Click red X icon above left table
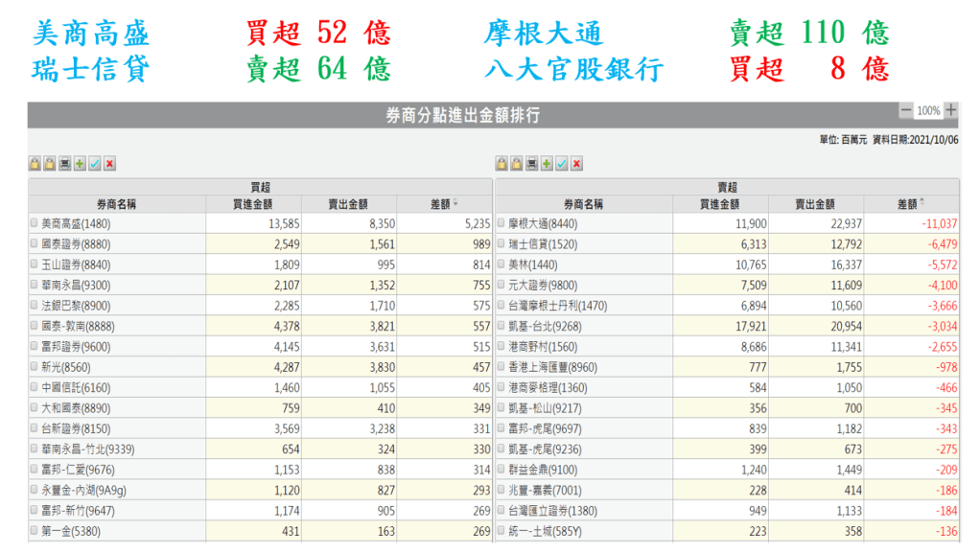The height and width of the screenshot is (553, 980). (110, 164)
